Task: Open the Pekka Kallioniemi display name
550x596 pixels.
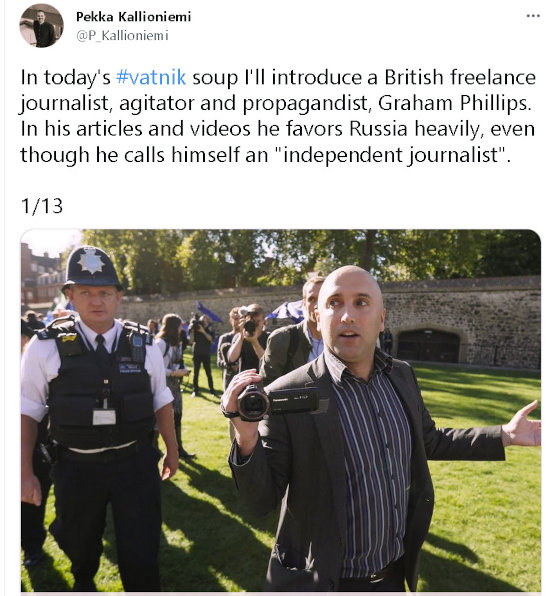Action: point(133,17)
